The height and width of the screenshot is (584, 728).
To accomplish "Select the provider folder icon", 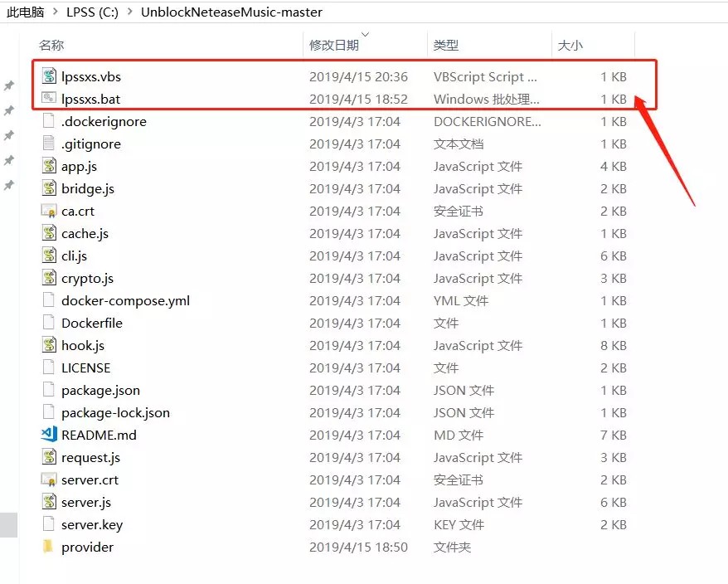I will pyautogui.click(x=48, y=547).
